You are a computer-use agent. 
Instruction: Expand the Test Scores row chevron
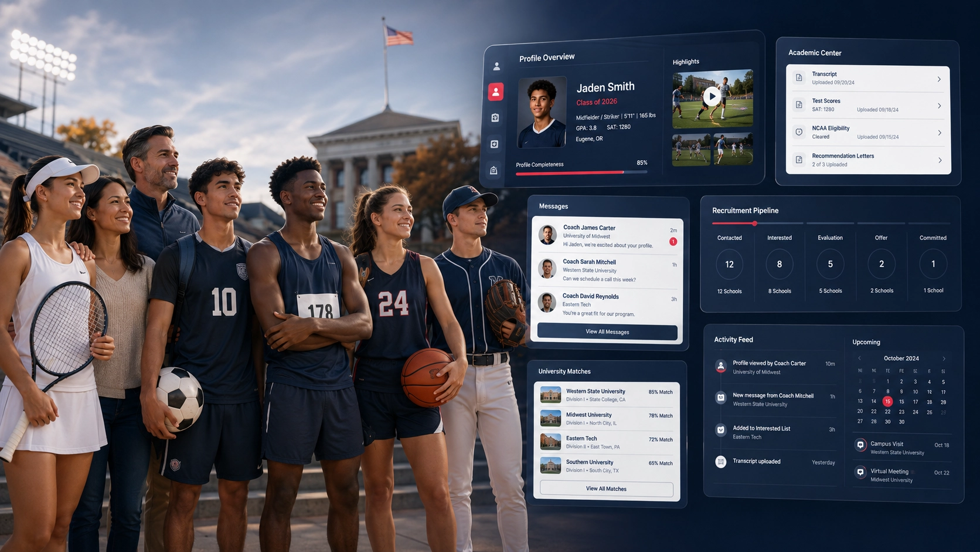click(x=939, y=106)
